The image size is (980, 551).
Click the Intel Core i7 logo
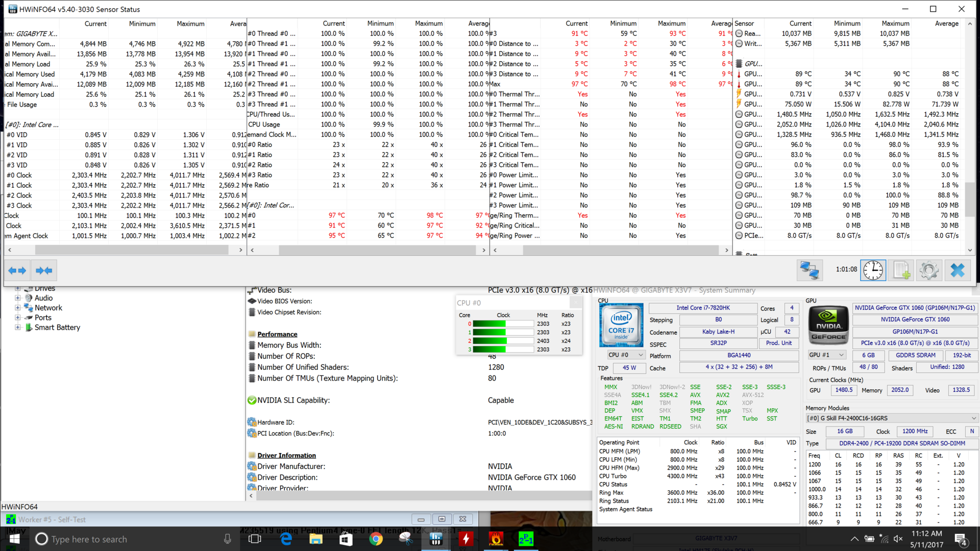pyautogui.click(x=621, y=325)
